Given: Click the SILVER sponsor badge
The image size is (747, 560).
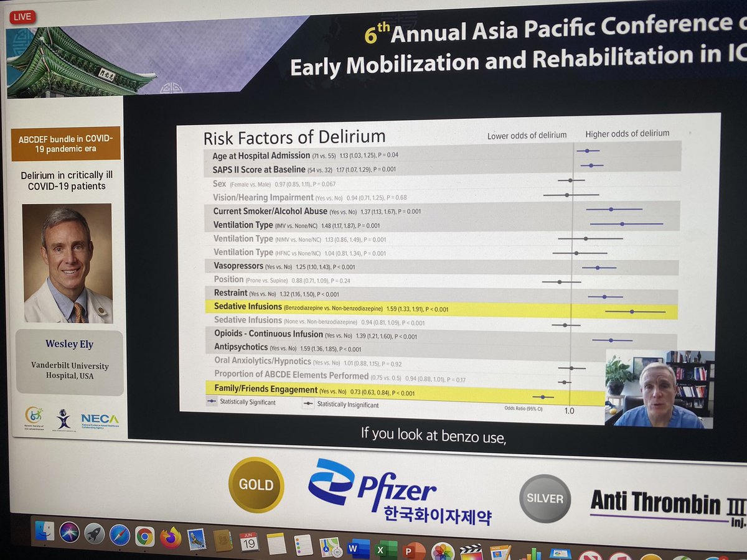Looking at the screenshot, I should [545, 498].
